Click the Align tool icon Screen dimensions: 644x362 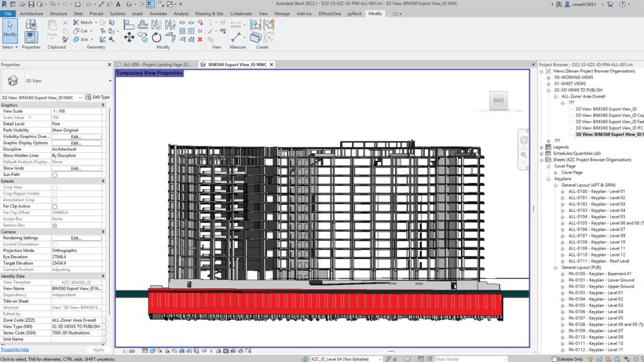tap(129, 25)
